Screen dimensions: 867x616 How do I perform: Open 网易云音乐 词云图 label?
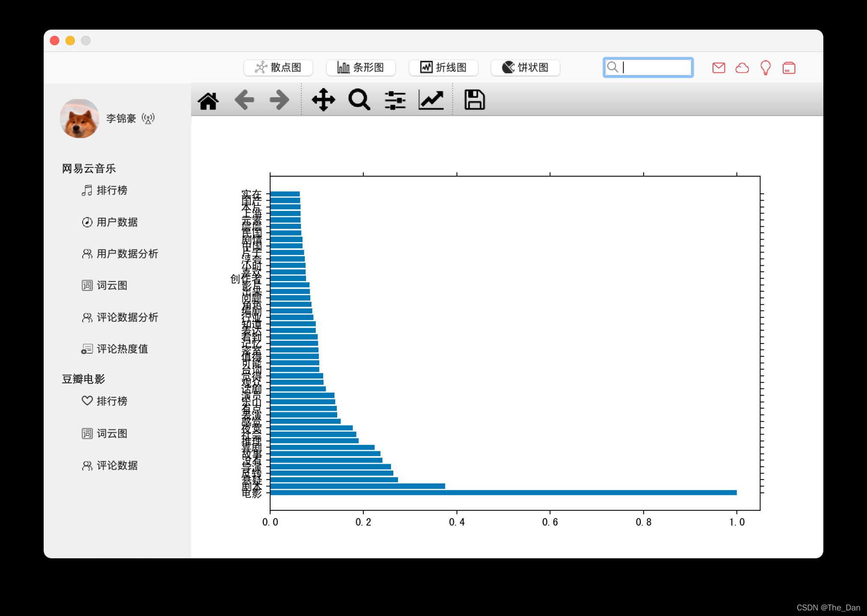click(x=112, y=285)
